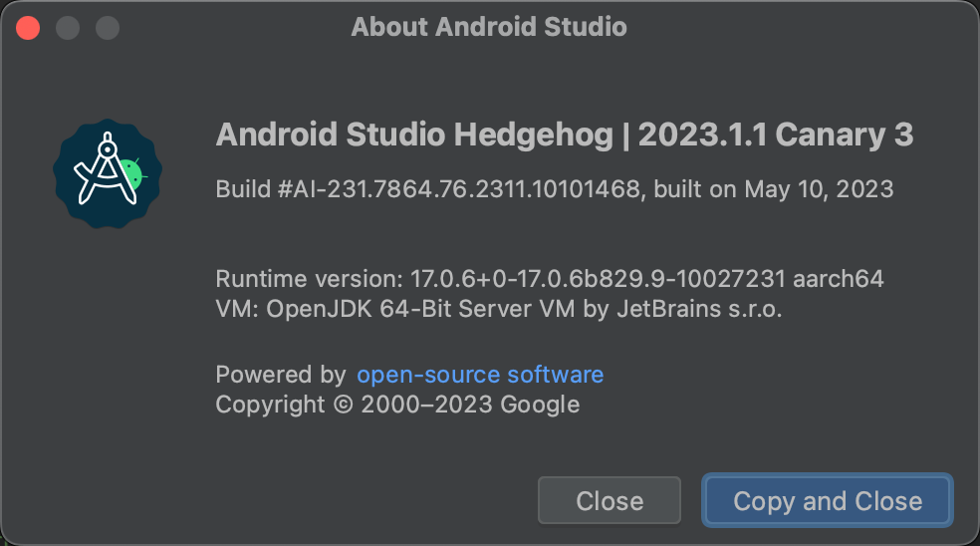Click the 'built on May 10, 2023' text
This screenshot has height=546, width=980.
tap(773, 189)
